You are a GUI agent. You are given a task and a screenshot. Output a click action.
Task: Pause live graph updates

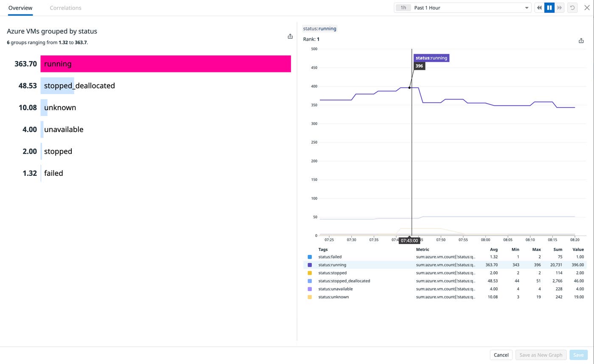pos(549,7)
